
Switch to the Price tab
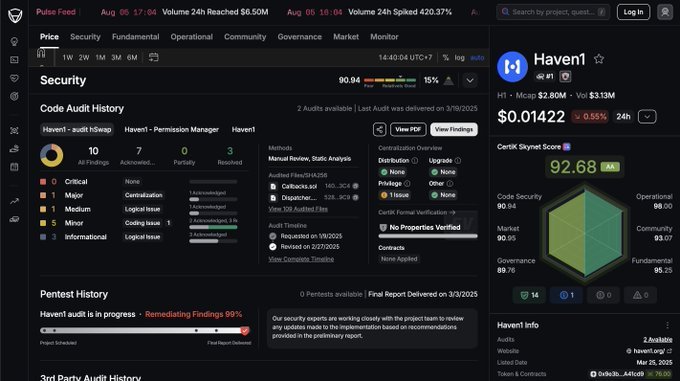coord(49,37)
